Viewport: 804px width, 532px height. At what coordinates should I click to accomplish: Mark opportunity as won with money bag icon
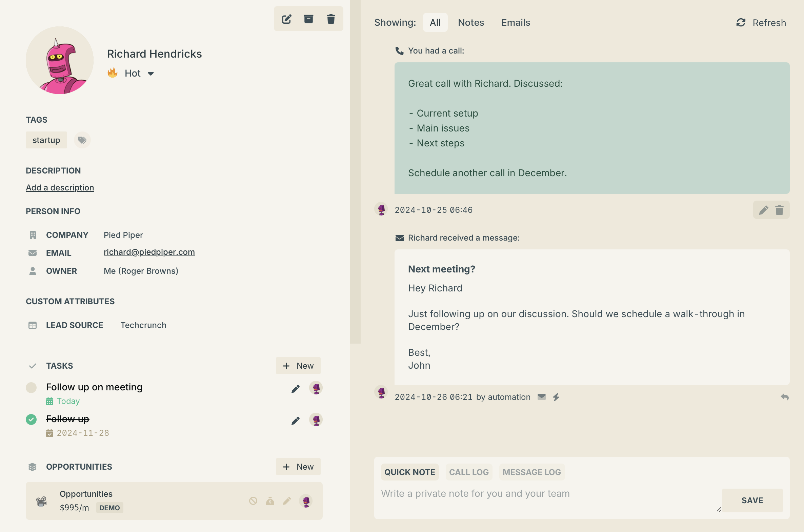coord(270,501)
